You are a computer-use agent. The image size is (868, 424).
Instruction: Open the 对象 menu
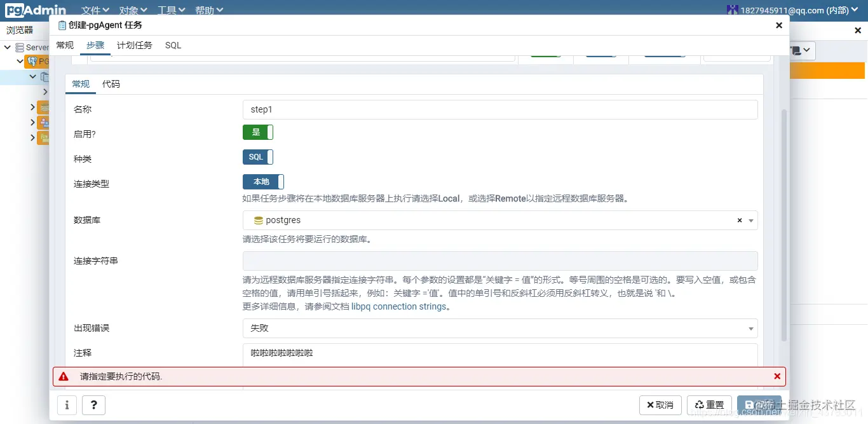[x=133, y=10]
